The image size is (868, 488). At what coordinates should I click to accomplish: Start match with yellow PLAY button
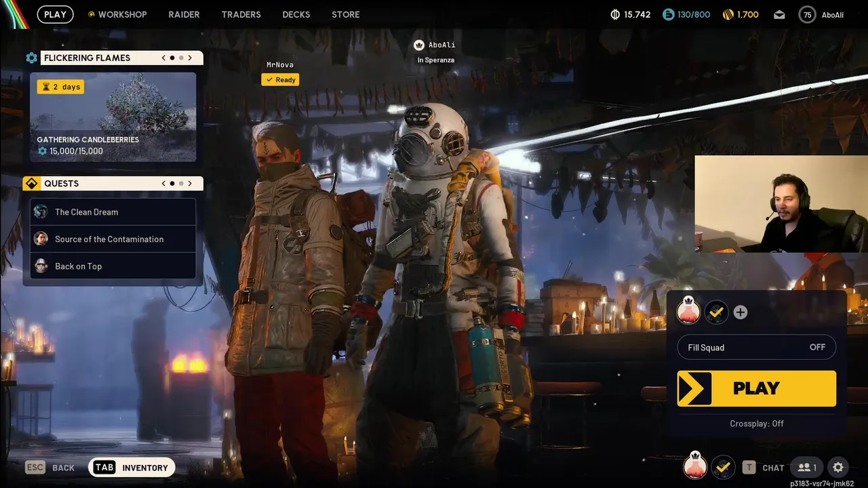point(757,389)
